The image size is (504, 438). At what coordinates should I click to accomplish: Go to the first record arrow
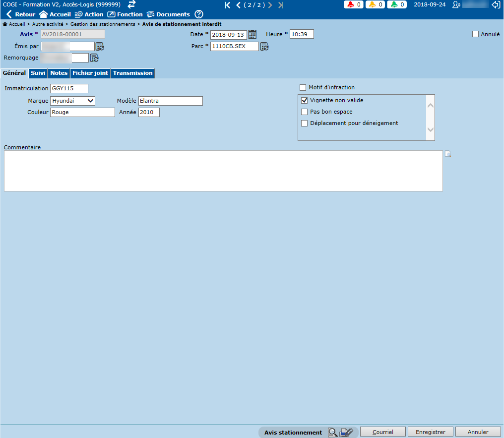coord(228,5)
